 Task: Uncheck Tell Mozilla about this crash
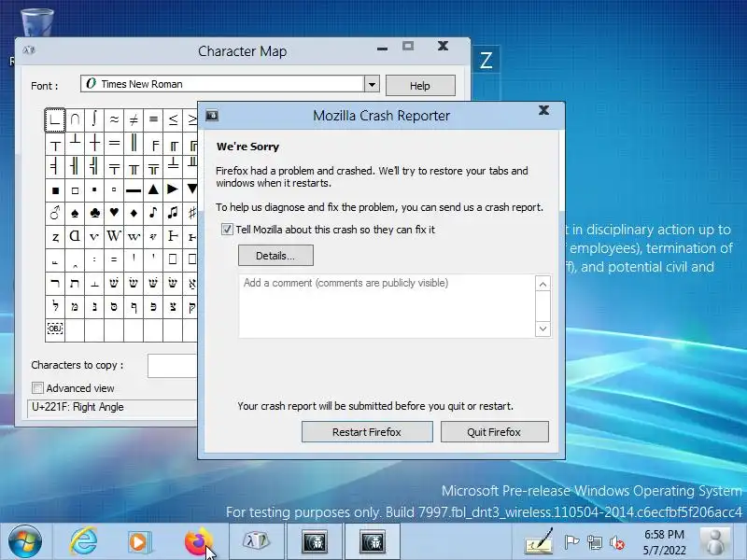pos(227,230)
